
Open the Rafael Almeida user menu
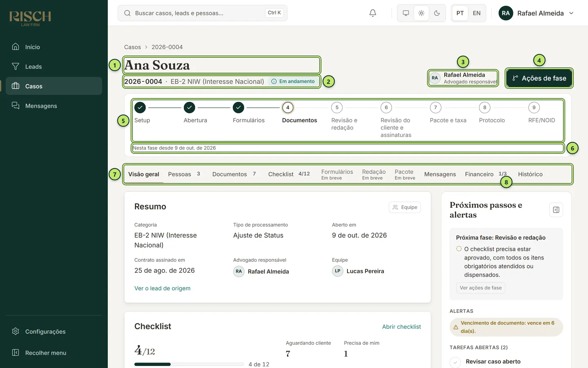(536, 13)
